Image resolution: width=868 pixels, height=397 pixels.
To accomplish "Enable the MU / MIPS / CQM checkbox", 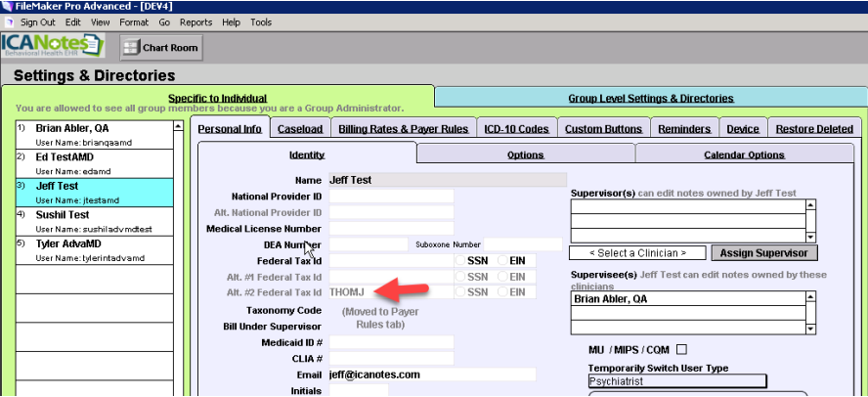I will (681, 349).
